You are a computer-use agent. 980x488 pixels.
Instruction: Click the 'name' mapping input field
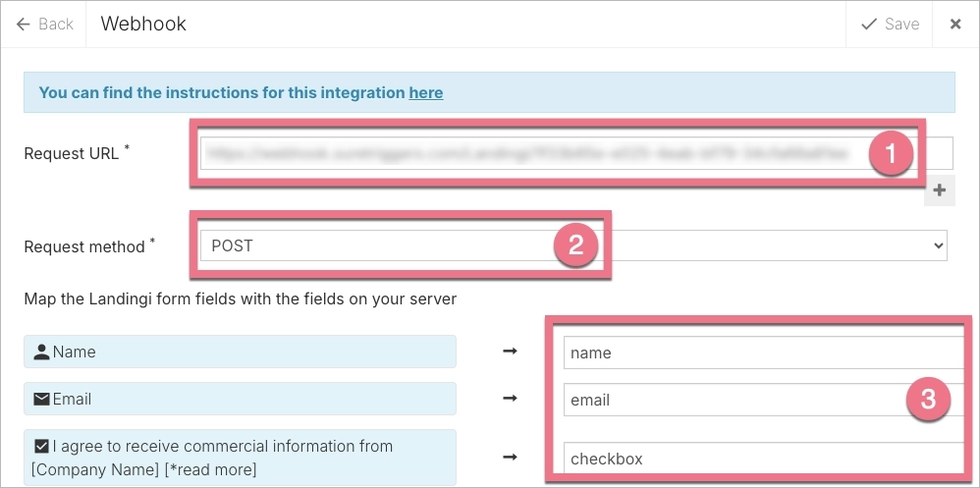click(x=727, y=352)
